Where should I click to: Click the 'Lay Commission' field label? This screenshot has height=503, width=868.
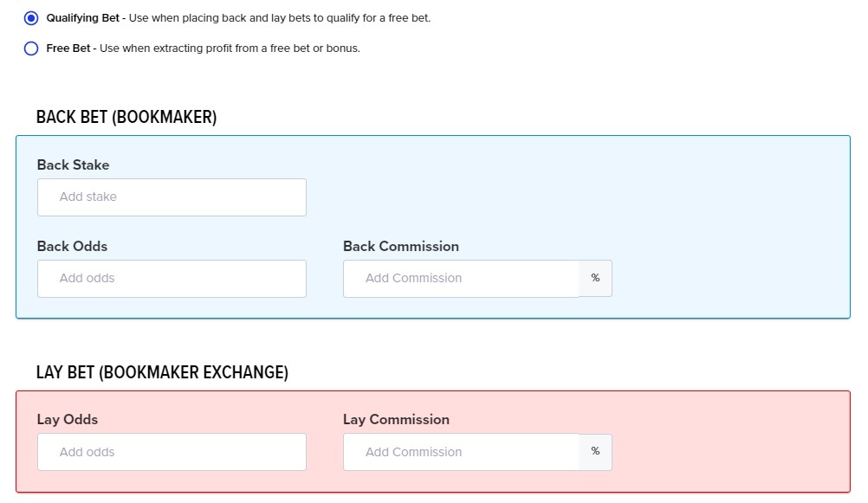(x=397, y=419)
